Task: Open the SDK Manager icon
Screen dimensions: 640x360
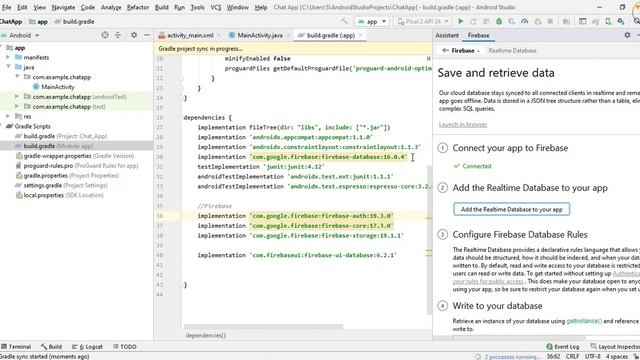Action: click(x=621, y=22)
